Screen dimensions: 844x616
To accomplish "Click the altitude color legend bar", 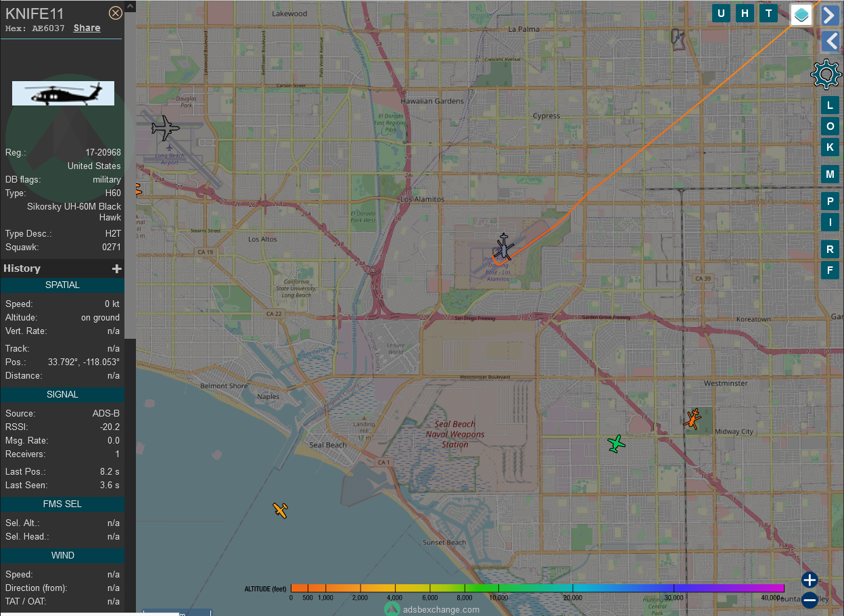I will [x=538, y=588].
